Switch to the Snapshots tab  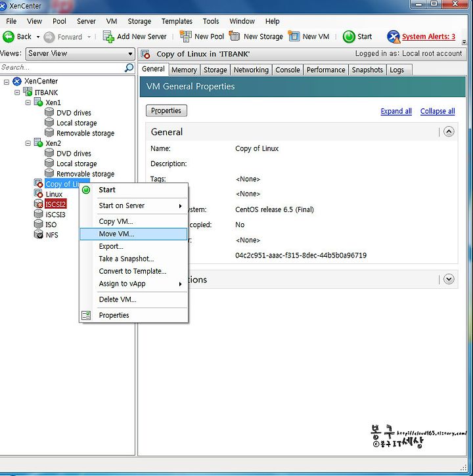point(367,70)
